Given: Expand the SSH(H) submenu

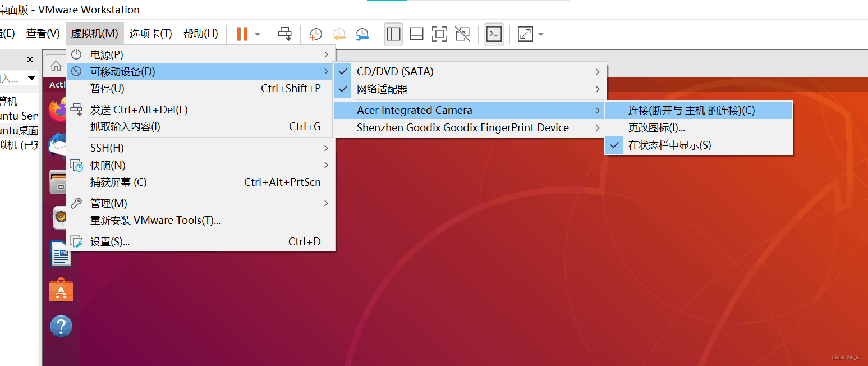Looking at the screenshot, I should [x=200, y=148].
